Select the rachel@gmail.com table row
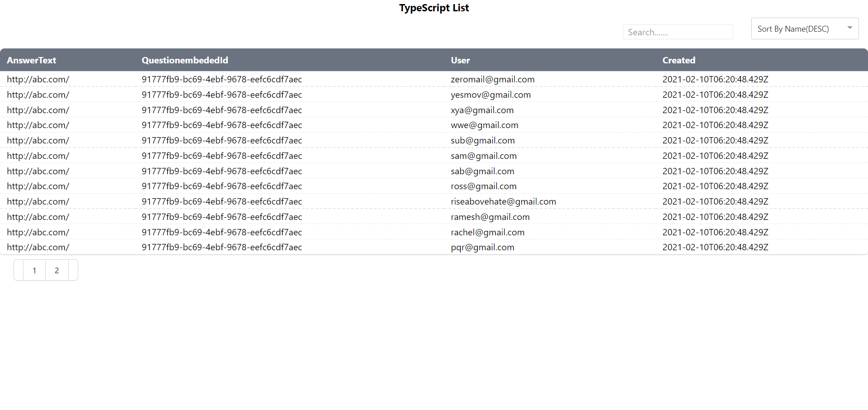The height and width of the screenshot is (410, 868). point(487,232)
